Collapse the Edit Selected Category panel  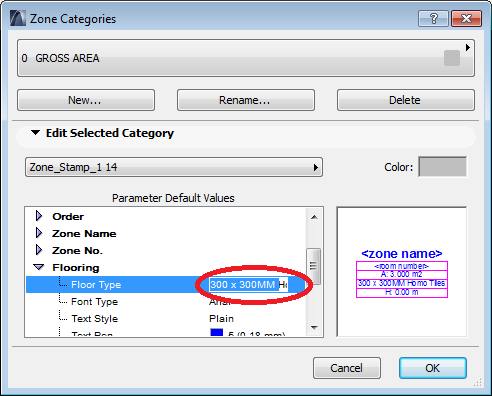(x=36, y=133)
